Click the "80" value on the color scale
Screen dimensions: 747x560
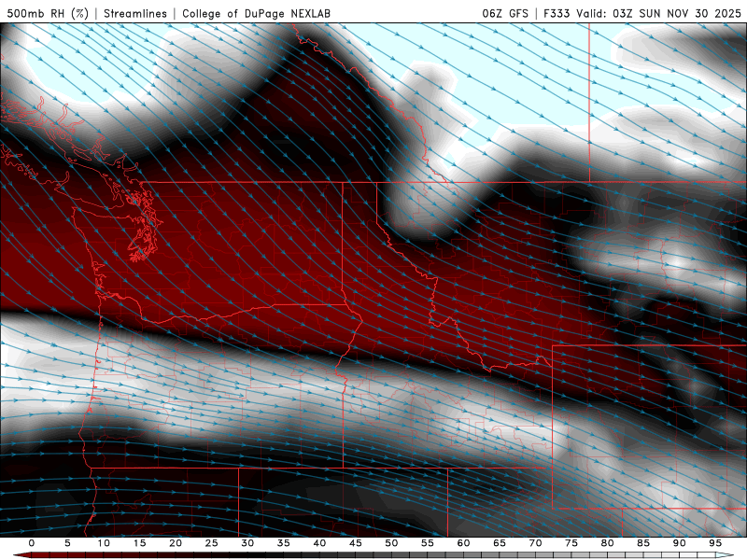point(607,543)
